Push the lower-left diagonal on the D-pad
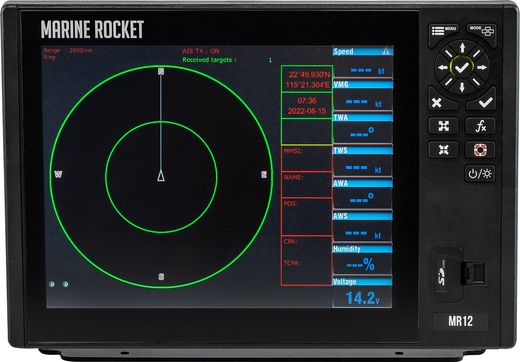This screenshot has width=520, height=362. pyautogui.click(x=448, y=82)
